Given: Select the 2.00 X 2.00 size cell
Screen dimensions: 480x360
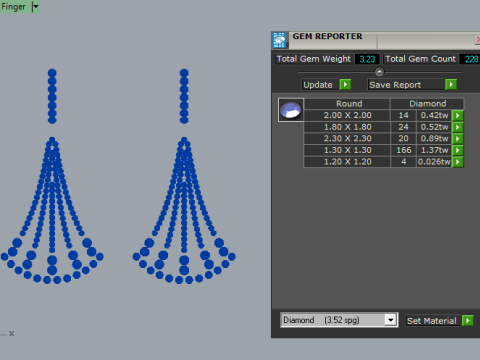Looking at the screenshot, I should (x=347, y=115).
